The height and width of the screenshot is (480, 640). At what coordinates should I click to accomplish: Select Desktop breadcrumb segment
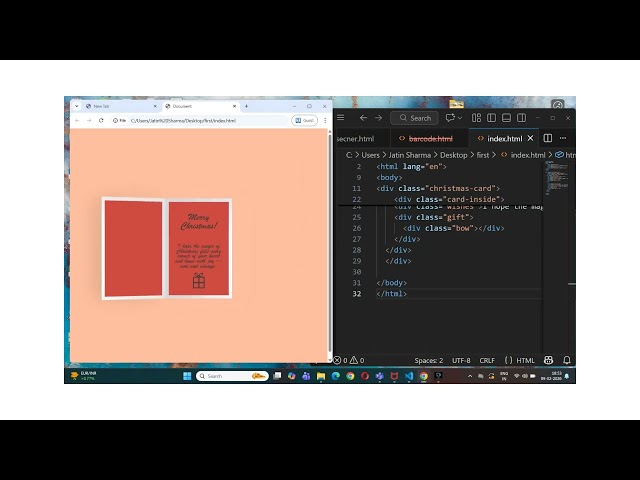click(x=453, y=155)
